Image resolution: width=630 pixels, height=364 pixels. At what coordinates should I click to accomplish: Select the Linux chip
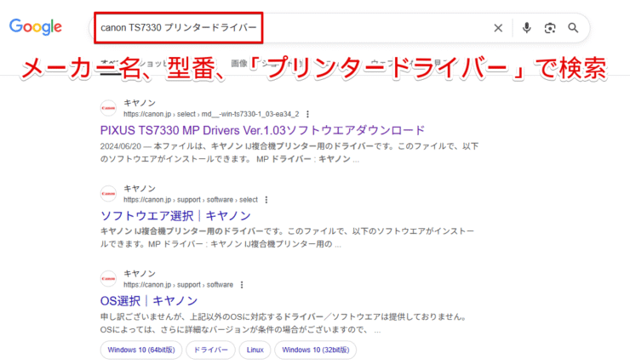[255, 350]
